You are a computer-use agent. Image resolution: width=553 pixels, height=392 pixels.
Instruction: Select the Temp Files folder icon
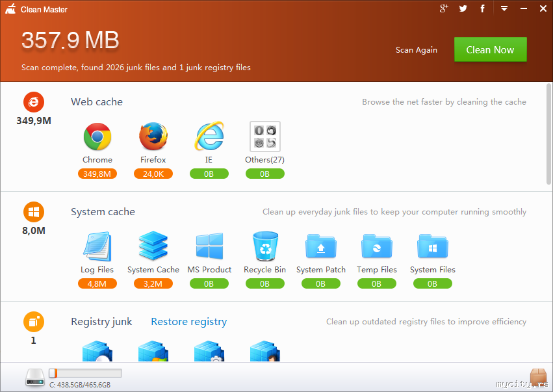coord(377,246)
